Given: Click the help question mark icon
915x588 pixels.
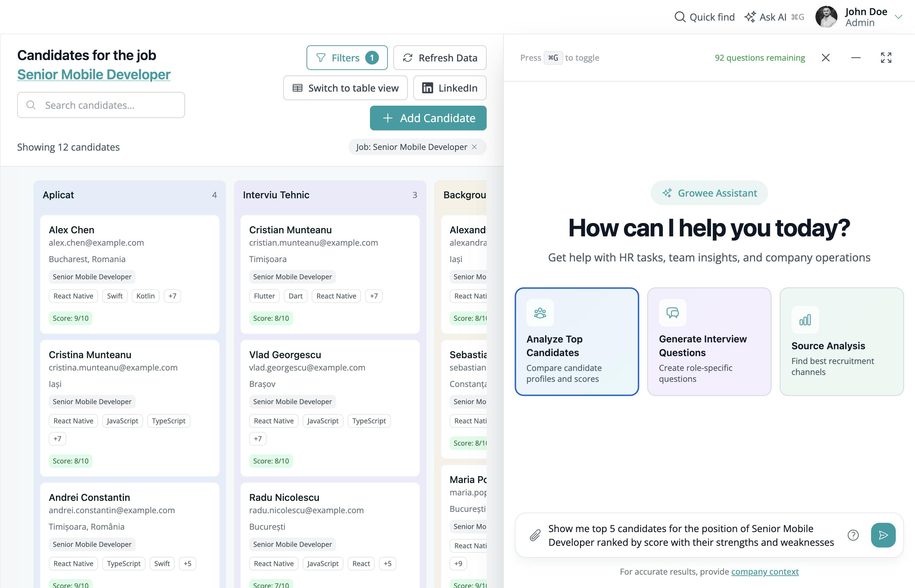Looking at the screenshot, I should 853,535.
